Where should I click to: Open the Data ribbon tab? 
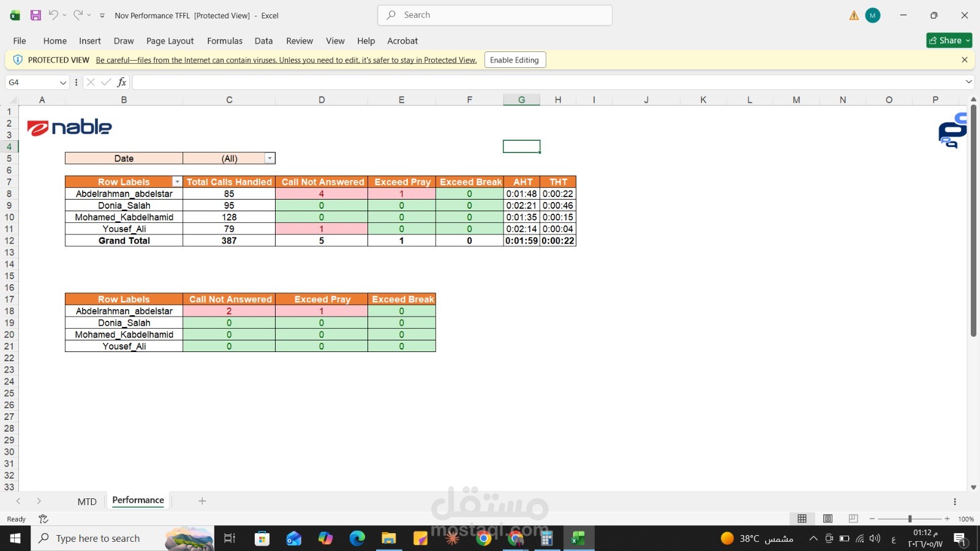click(264, 41)
